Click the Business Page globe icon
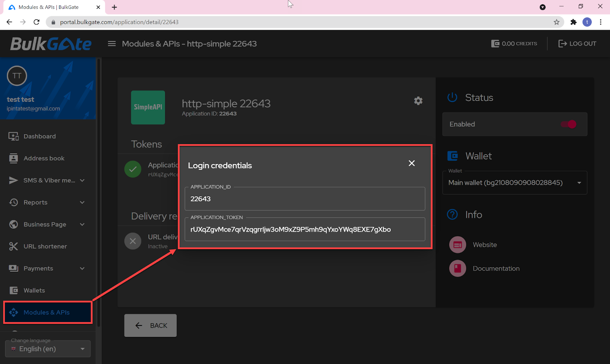This screenshot has height=364, width=610. point(13,224)
